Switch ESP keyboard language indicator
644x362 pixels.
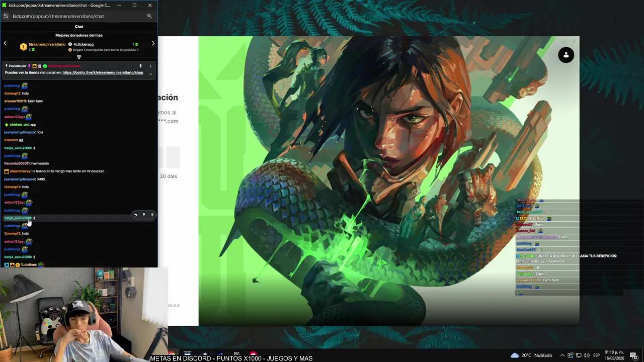pos(596,355)
